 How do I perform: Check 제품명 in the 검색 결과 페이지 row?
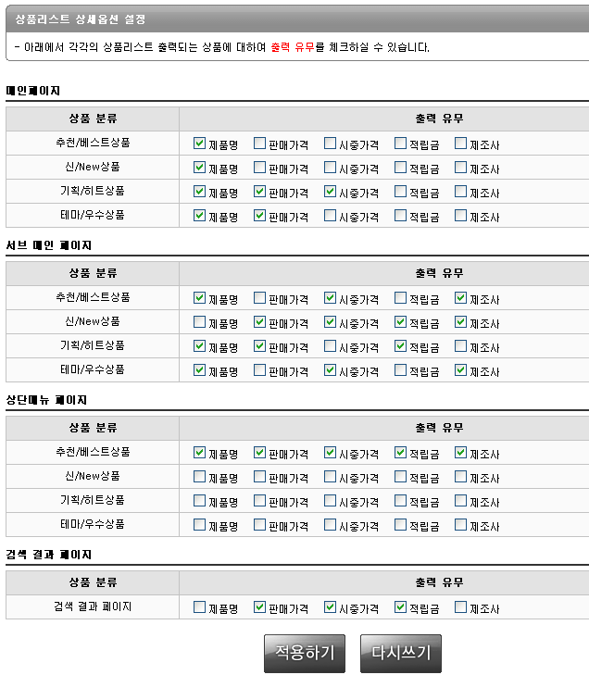[200, 607]
